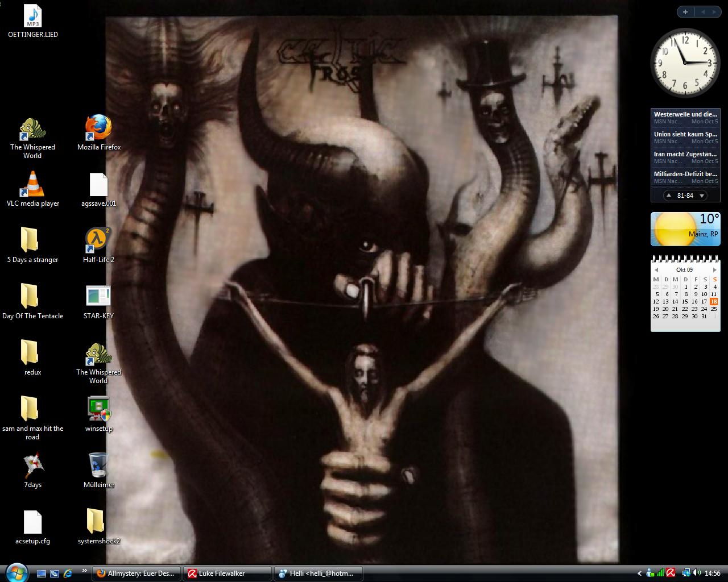The height and width of the screenshot is (582, 728).
Task: Click the green signal bars tray icon
Action: 660,573
